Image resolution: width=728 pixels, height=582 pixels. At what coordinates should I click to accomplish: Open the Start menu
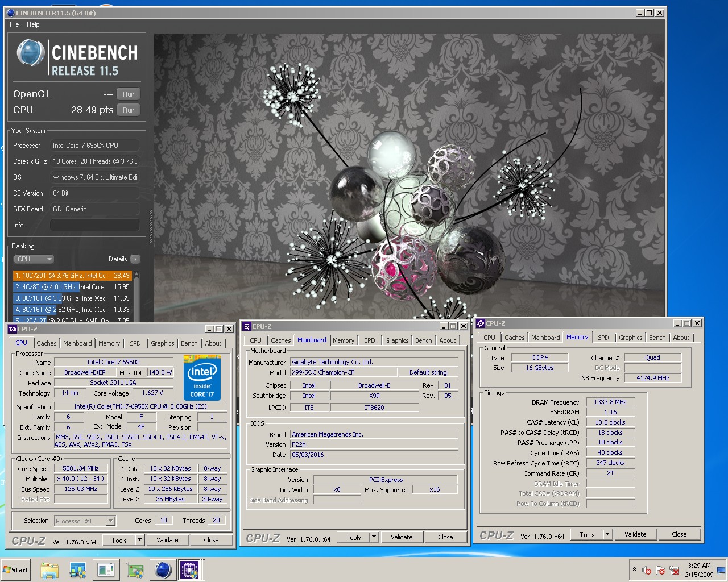click(x=16, y=570)
